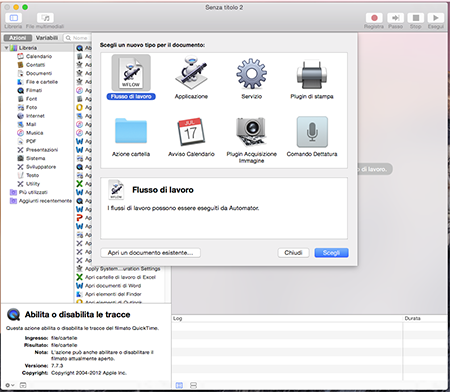Confirm with the Scegli button
Screen dimensions: 450x392
coord(331,253)
